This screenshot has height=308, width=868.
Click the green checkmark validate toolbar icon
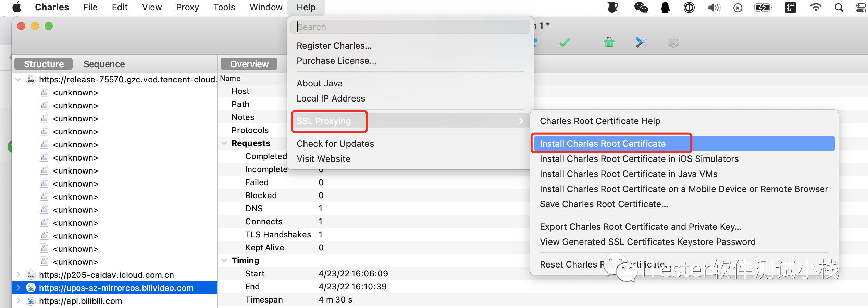click(x=564, y=43)
